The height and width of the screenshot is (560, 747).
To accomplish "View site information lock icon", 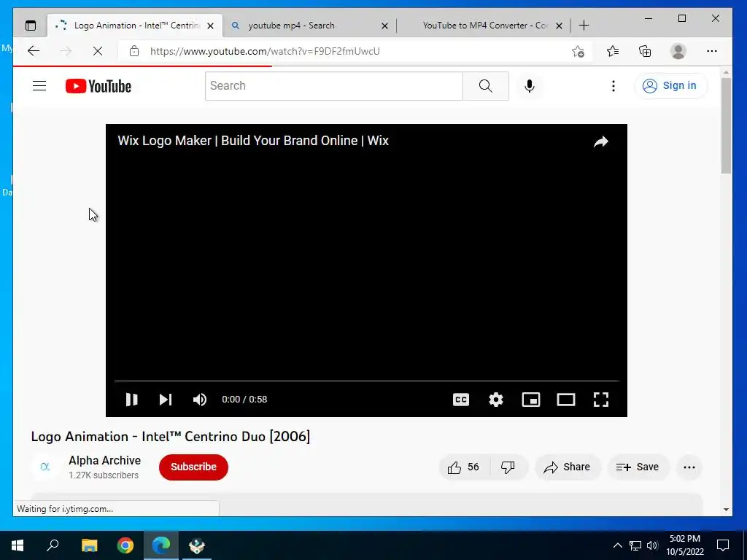I will [134, 51].
